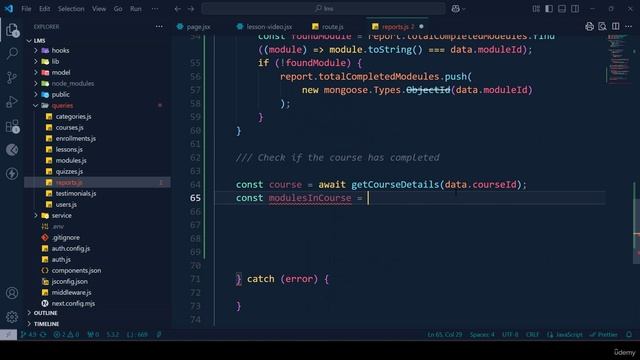Image resolution: width=640 pixels, height=360 pixels.
Task: Open testimonials.js file
Action: tap(76, 193)
